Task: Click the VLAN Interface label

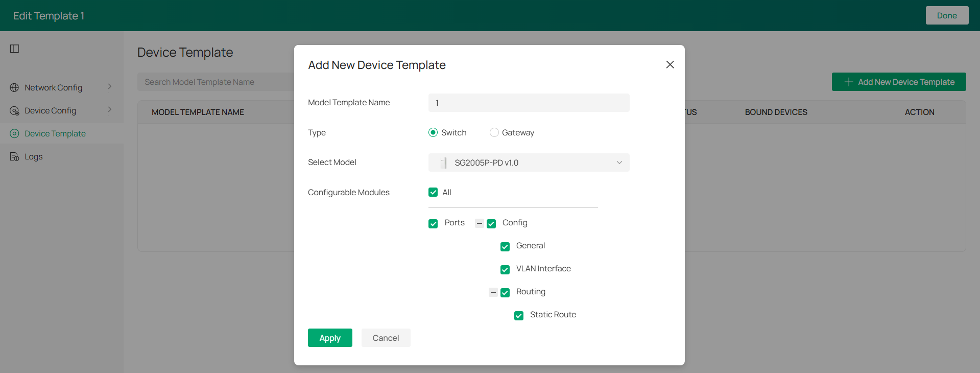Action: coord(543,269)
